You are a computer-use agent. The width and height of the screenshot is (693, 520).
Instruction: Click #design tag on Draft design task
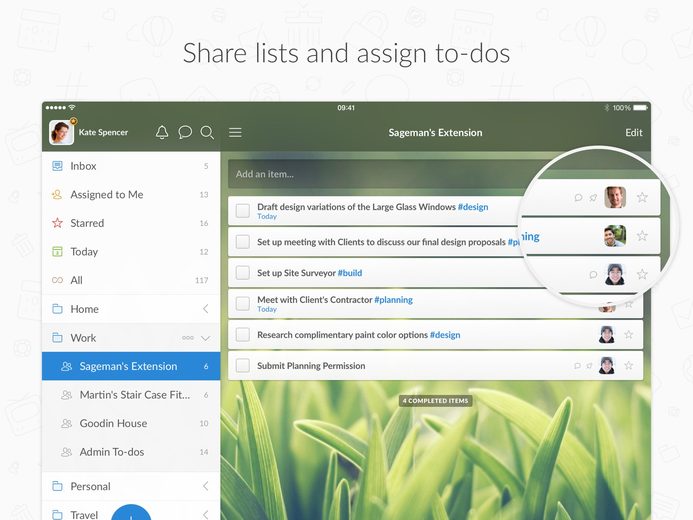pyautogui.click(x=473, y=207)
